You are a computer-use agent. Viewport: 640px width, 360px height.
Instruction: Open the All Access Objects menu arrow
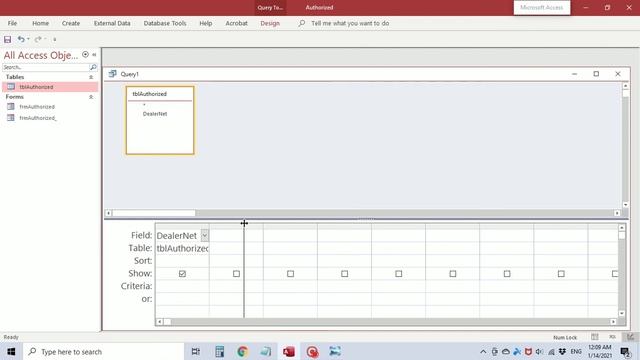pos(85,54)
